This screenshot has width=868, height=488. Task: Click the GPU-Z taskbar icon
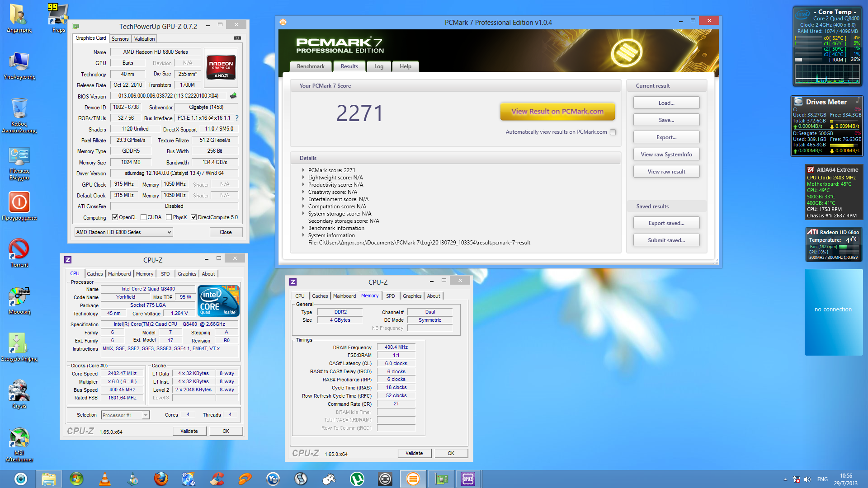(441, 479)
